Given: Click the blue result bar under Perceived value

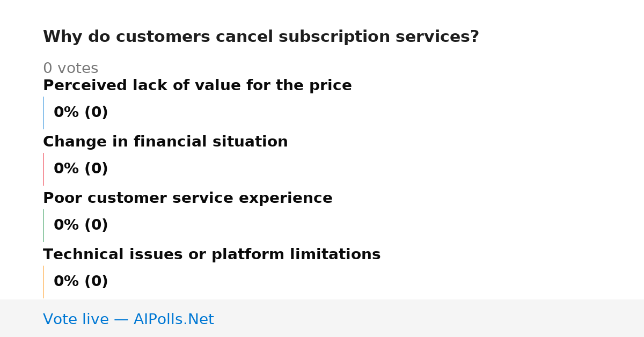Looking at the screenshot, I should (43, 113).
